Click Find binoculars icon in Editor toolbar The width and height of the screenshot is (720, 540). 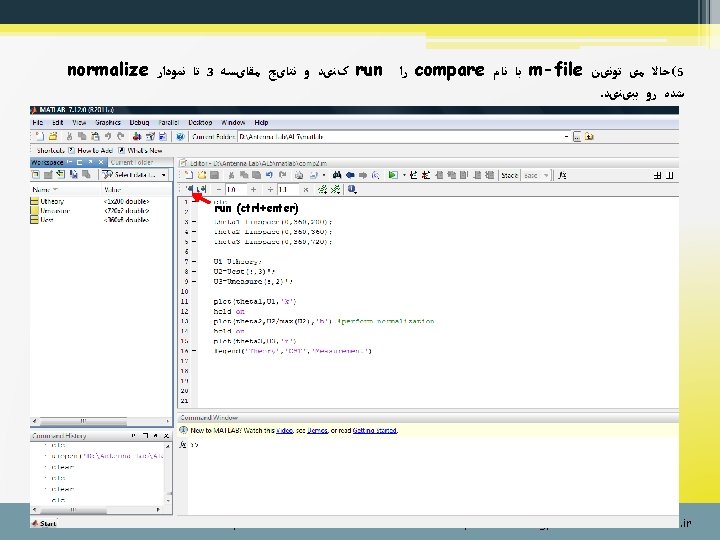(x=337, y=175)
